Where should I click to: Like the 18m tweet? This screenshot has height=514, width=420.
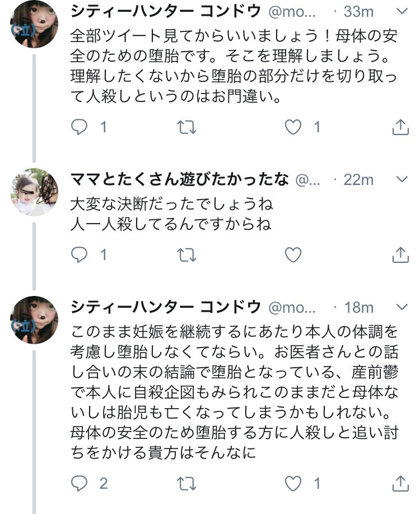coord(293,483)
